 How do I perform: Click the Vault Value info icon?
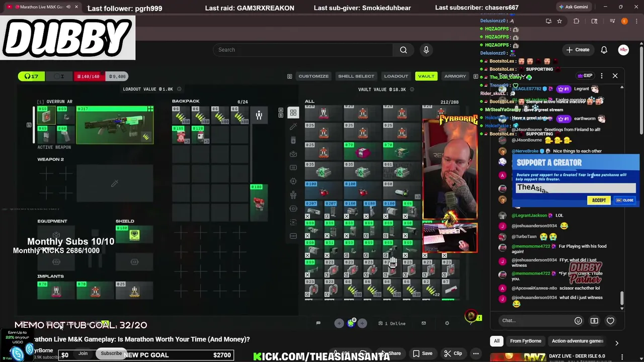(412, 89)
